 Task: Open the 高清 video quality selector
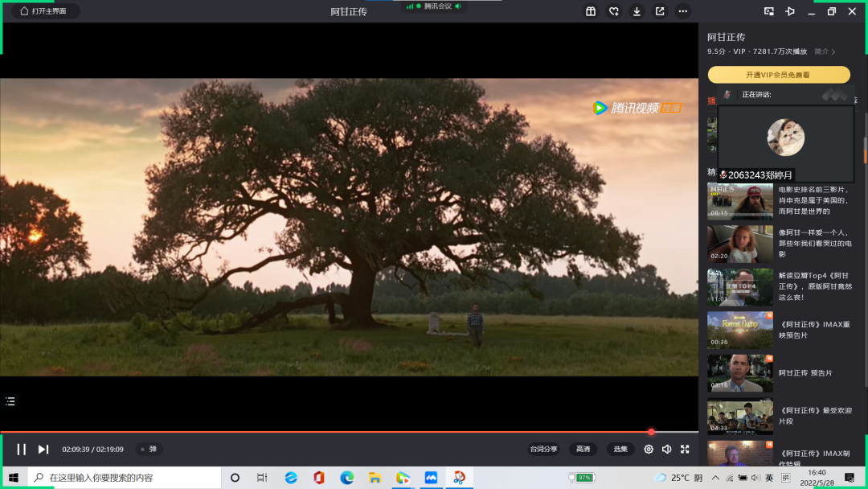point(583,449)
